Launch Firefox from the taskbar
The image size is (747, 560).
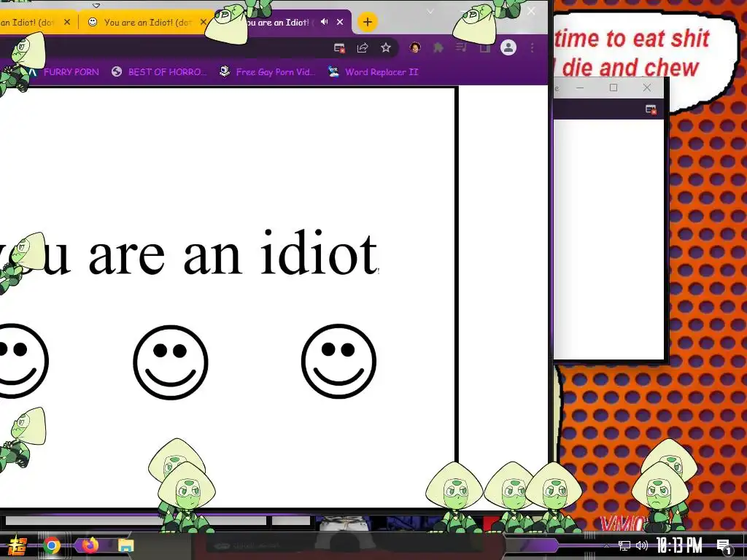[90, 544]
